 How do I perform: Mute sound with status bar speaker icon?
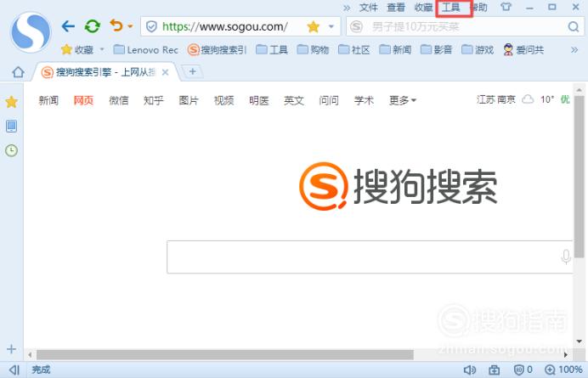470,370
